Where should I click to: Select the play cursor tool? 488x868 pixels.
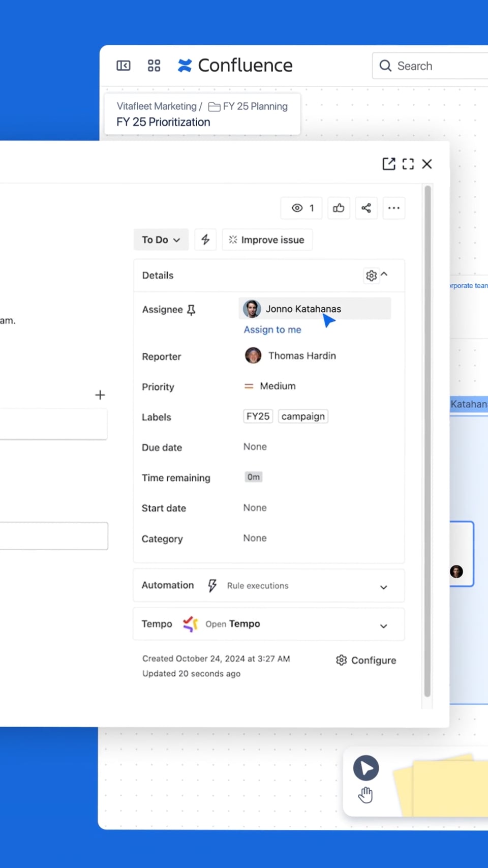click(x=366, y=768)
